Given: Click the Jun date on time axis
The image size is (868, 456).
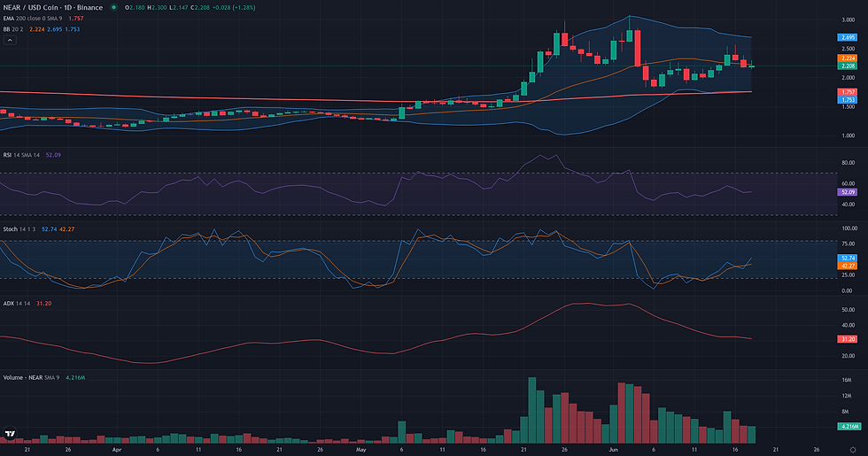Looking at the screenshot, I should coord(613,450).
